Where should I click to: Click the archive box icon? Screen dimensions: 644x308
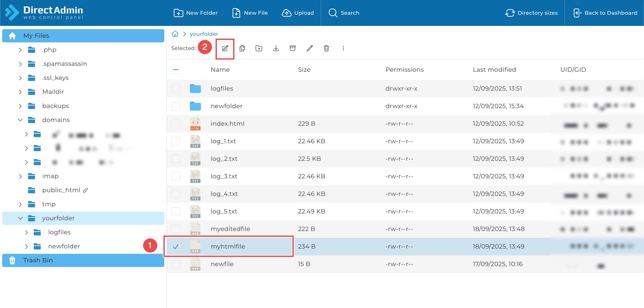click(x=293, y=48)
